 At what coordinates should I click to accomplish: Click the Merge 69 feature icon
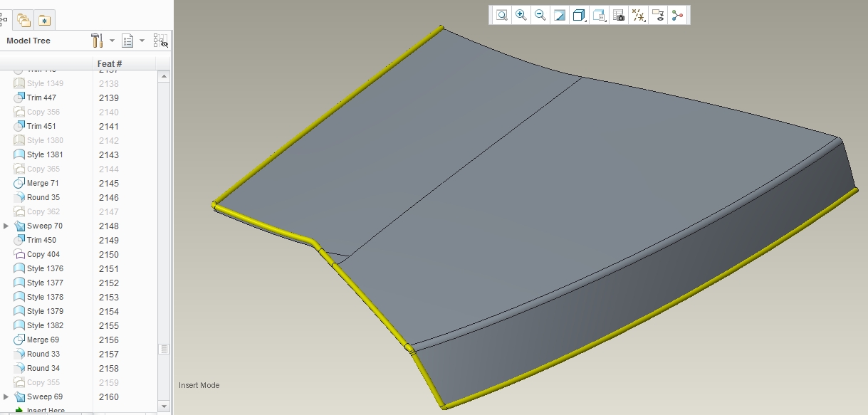click(19, 340)
